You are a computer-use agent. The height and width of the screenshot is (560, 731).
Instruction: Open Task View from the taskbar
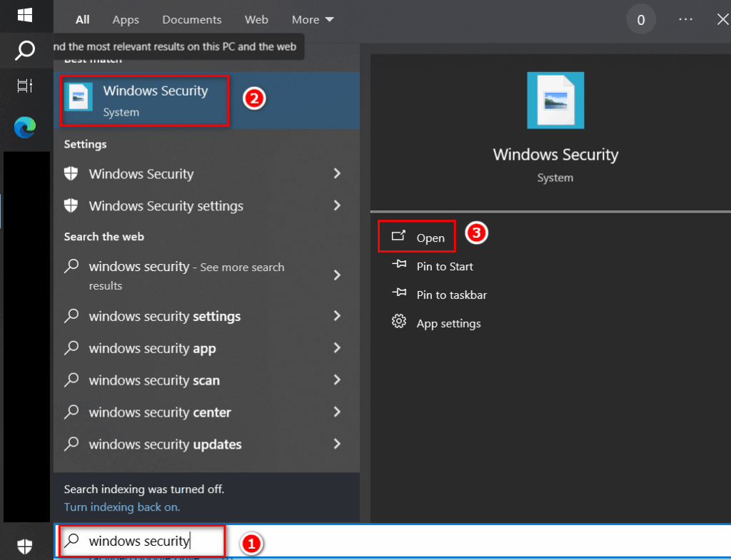coord(25,86)
